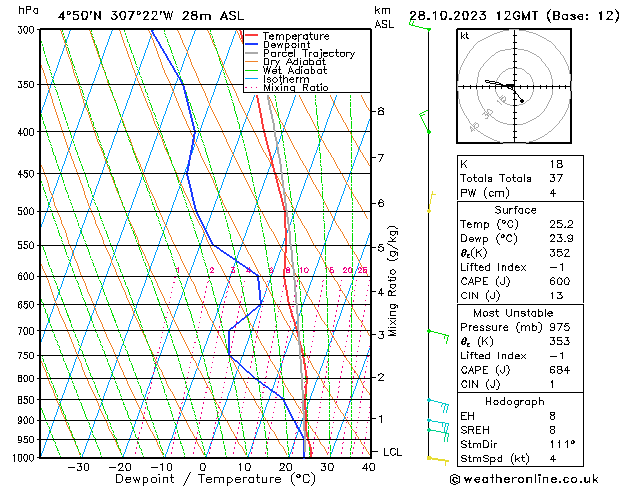
Task: Click the weatheronline.co.uk copyright link
Action: point(524,479)
